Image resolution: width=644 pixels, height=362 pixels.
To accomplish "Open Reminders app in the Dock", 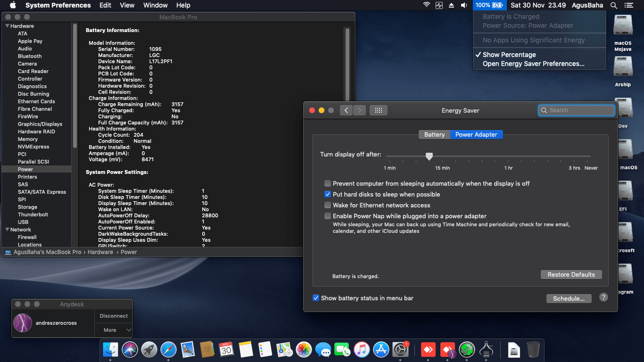I will [x=265, y=350].
